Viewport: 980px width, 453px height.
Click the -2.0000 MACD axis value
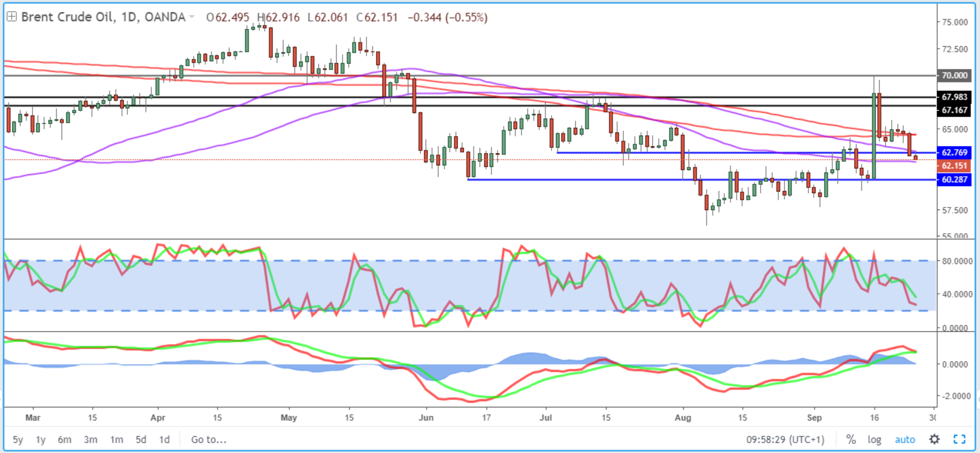pos(956,396)
